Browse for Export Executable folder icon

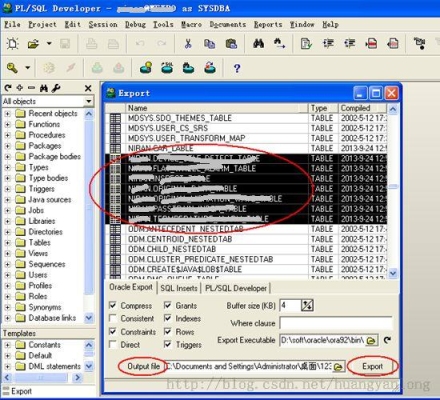pyautogui.click(x=371, y=340)
